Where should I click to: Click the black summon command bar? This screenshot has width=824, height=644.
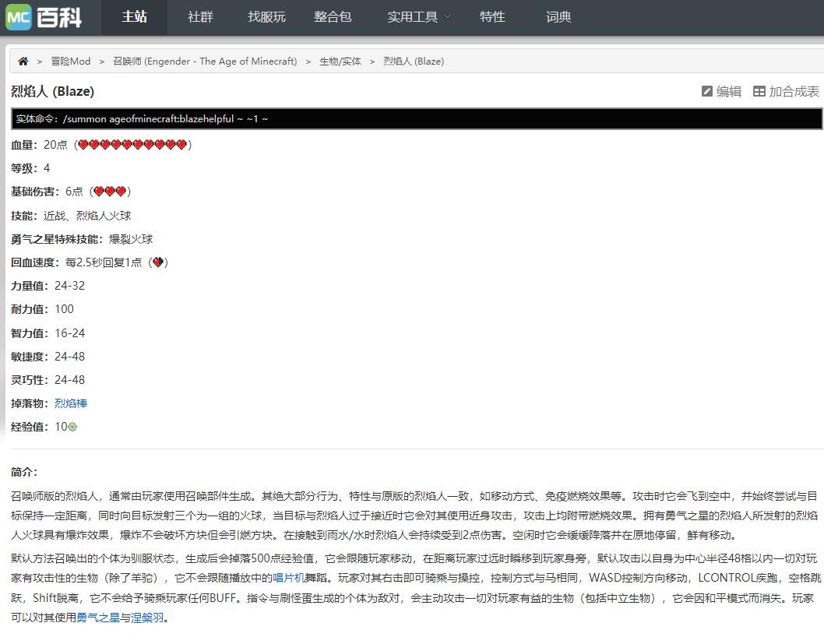point(417,118)
